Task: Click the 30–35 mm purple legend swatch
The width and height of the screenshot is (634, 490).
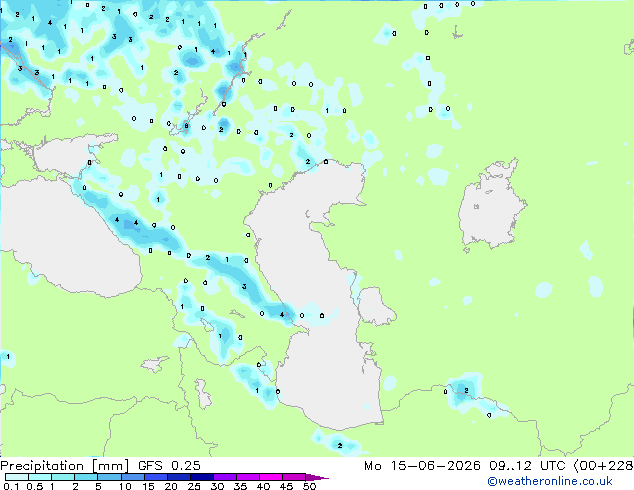Action: pos(225,477)
